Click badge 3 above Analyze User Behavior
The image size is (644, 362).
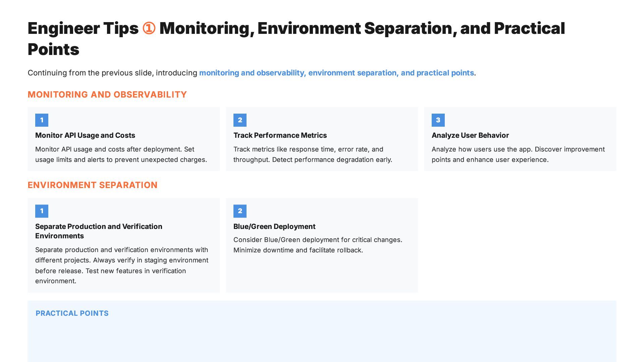[x=438, y=120]
